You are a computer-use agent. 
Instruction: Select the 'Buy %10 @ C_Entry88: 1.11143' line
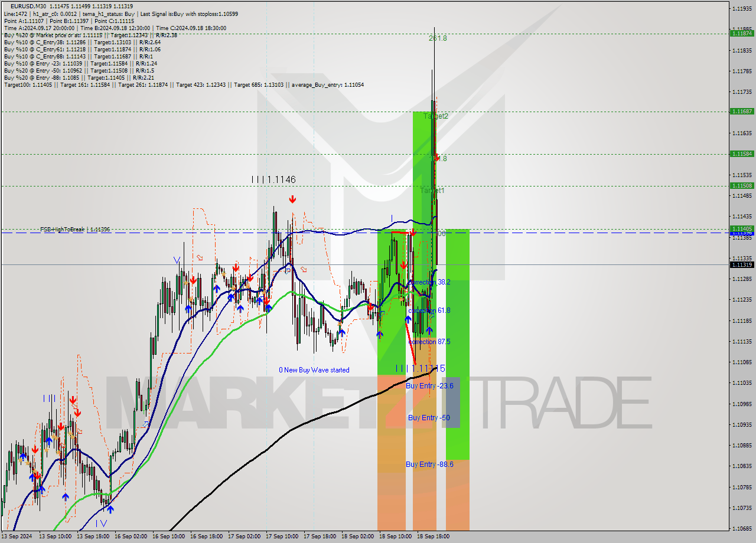[x=80, y=56]
